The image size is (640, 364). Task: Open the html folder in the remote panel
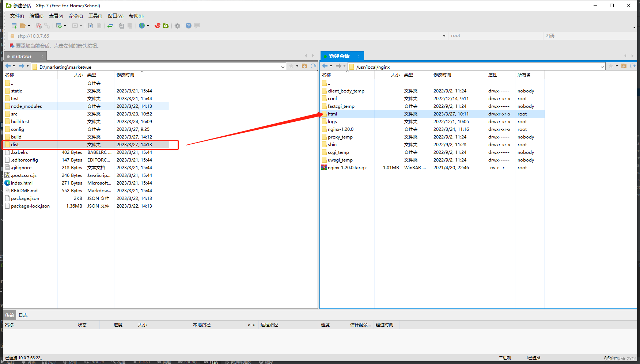pos(332,114)
